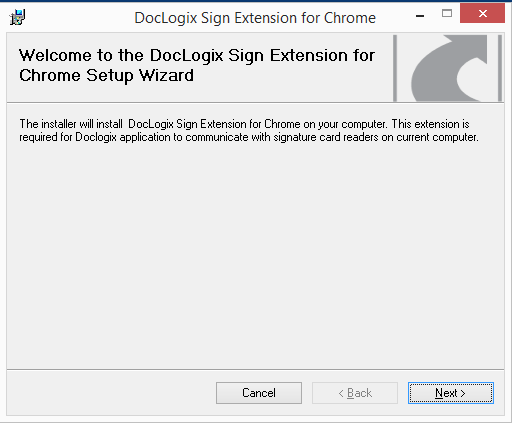Click the greyed-out < Back button
This screenshot has height=423, width=512.
click(x=355, y=393)
